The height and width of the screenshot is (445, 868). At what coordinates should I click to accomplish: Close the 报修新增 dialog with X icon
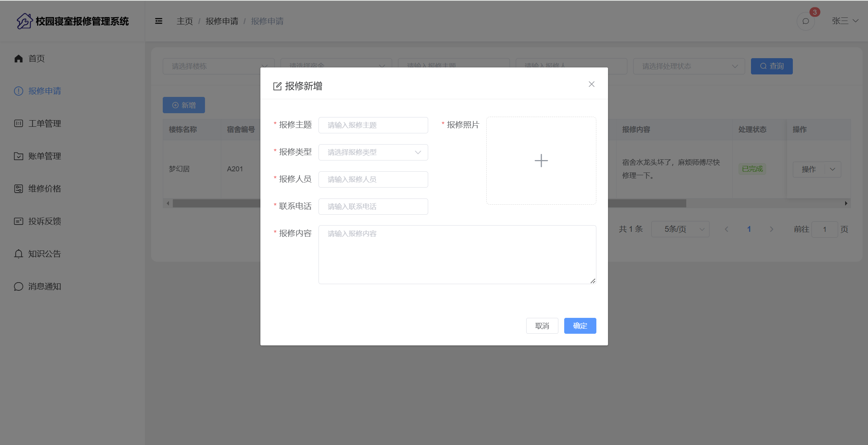point(591,84)
